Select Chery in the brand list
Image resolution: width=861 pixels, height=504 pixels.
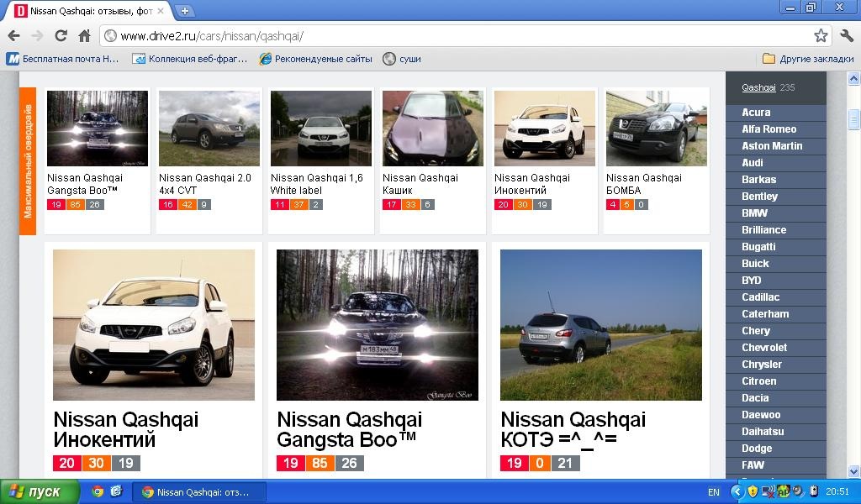click(776, 331)
